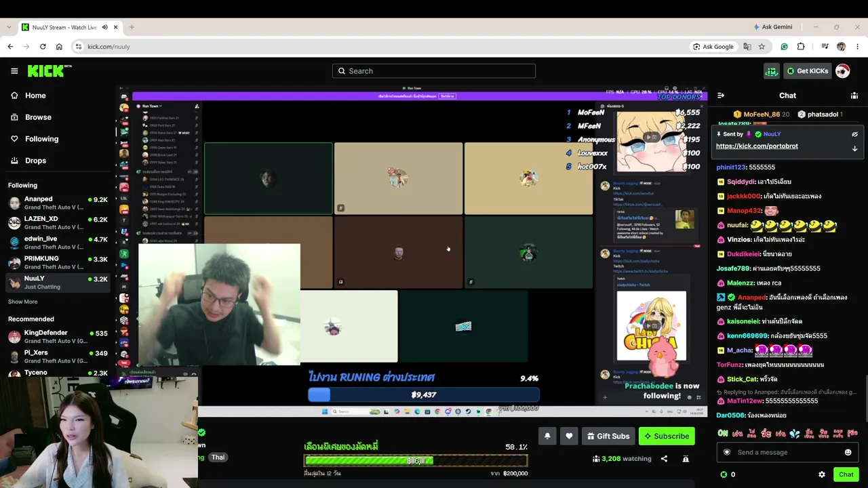Open the Following page
This screenshot has width=868, height=488.
tap(35, 139)
